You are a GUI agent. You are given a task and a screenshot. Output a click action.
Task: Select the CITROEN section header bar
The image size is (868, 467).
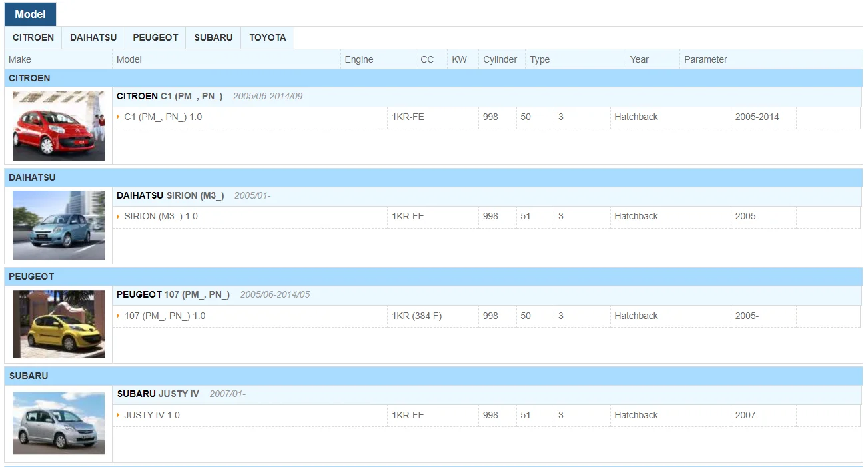[434, 78]
